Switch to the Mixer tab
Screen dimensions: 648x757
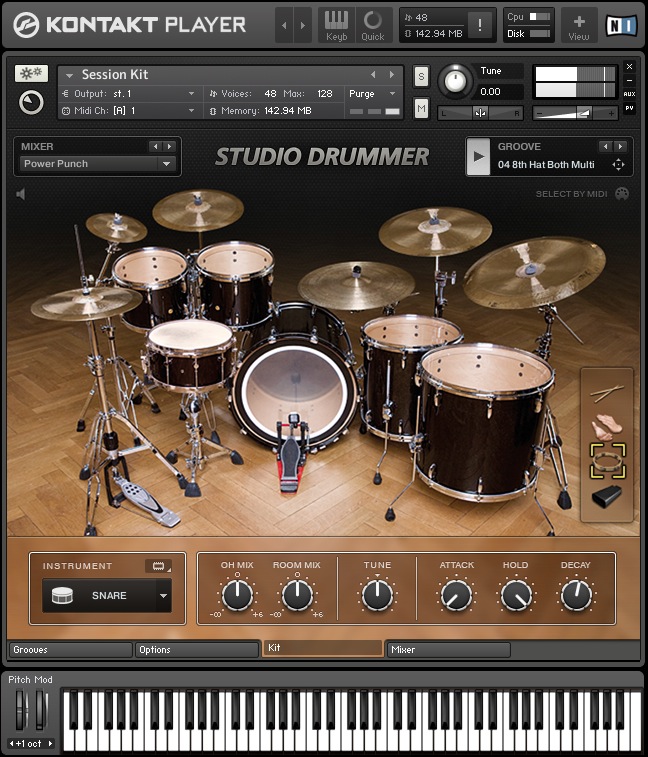tap(449, 650)
